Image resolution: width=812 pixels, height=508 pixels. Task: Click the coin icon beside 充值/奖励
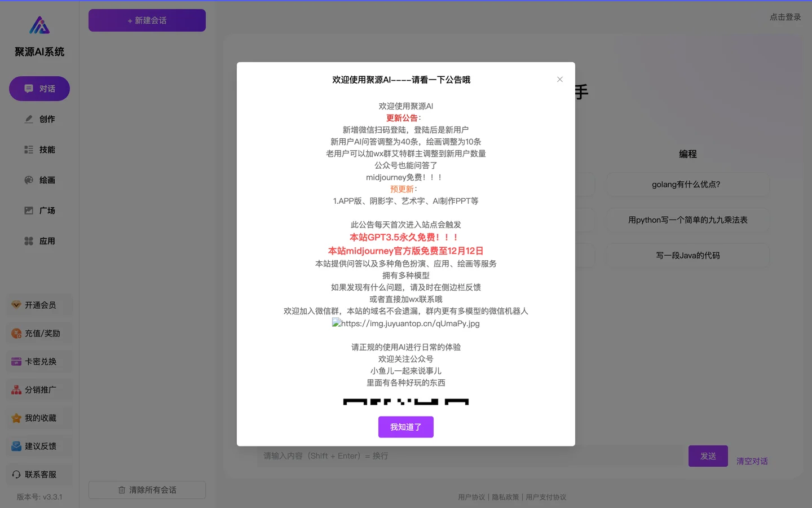[16, 333]
